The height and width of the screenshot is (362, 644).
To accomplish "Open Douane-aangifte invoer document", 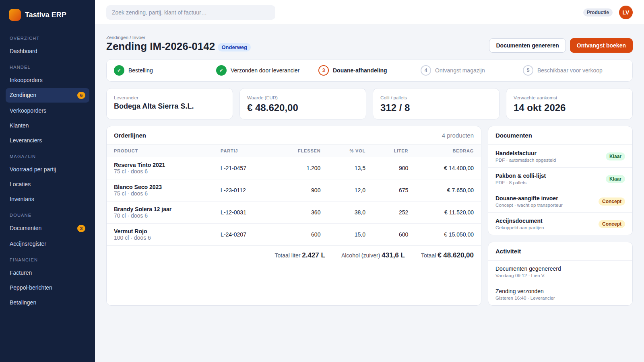I will (560, 202).
